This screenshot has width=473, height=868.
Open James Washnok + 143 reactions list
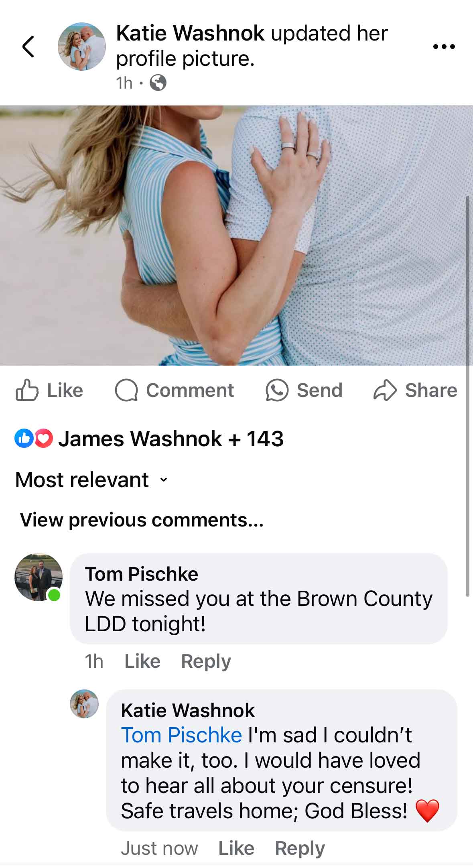[x=171, y=439]
